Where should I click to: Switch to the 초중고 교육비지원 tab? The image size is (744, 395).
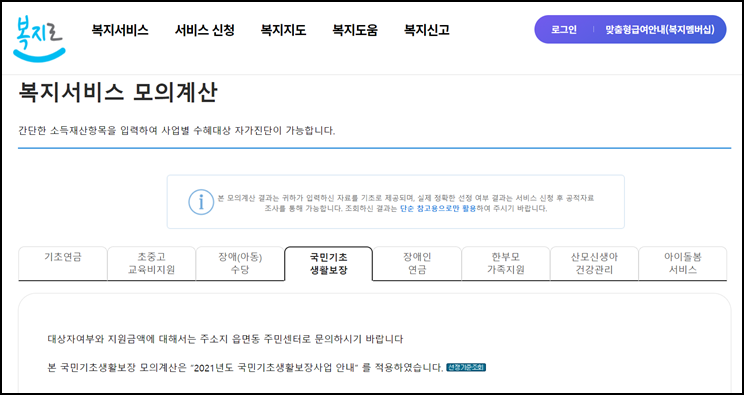(151, 263)
